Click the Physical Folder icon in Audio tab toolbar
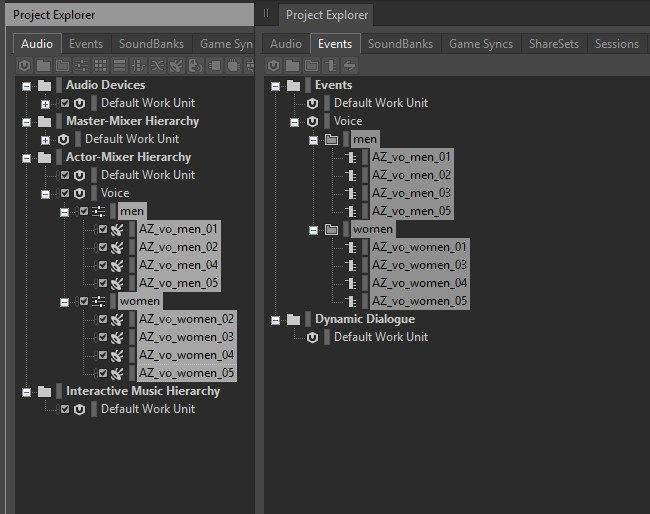The height and width of the screenshot is (514, 650). pyautogui.click(x=44, y=65)
